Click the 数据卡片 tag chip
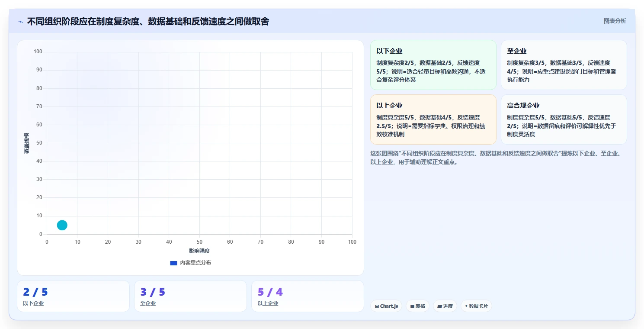644x329 pixels. pyautogui.click(x=476, y=306)
